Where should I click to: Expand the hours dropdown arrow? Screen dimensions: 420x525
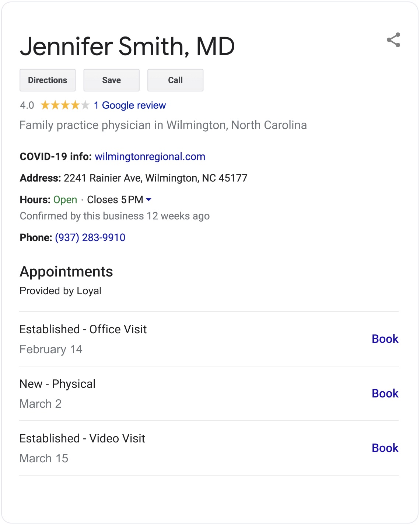[148, 199]
